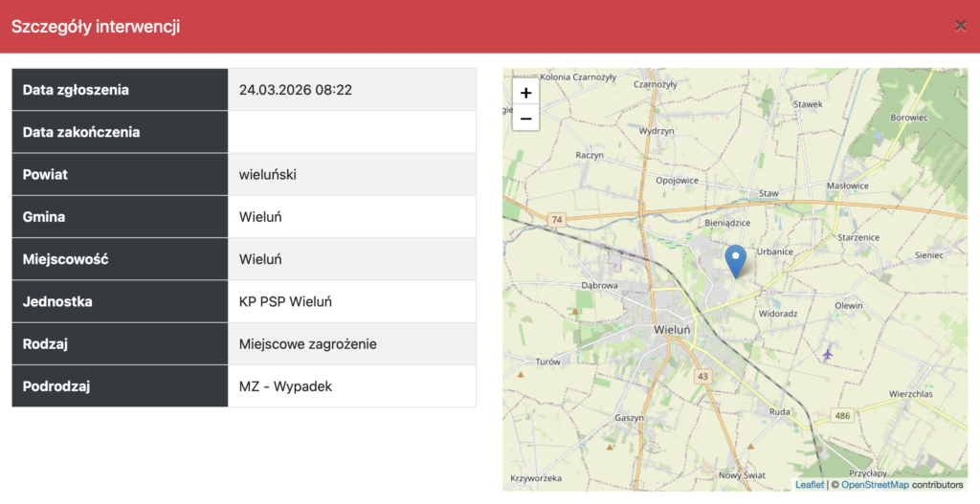This screenshot has height=504, width=980.
Task: Zoom in on the map
Action: pos(525,93)
